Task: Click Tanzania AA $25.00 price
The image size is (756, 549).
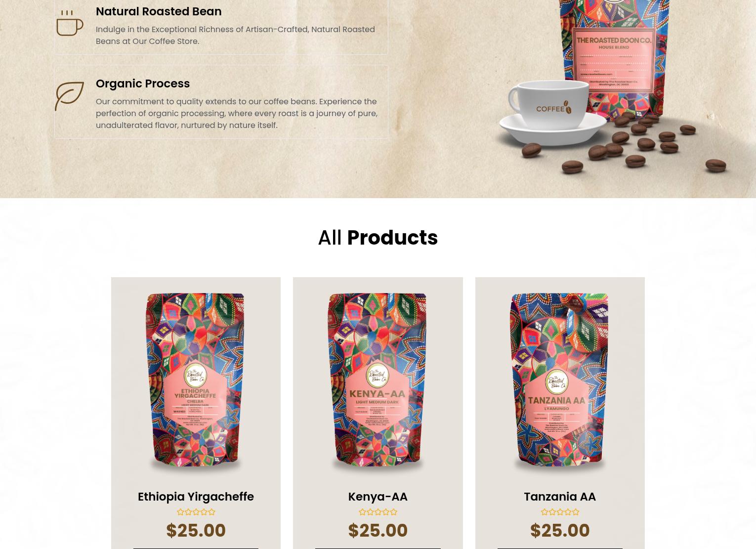Action: (x=560, y=531)
